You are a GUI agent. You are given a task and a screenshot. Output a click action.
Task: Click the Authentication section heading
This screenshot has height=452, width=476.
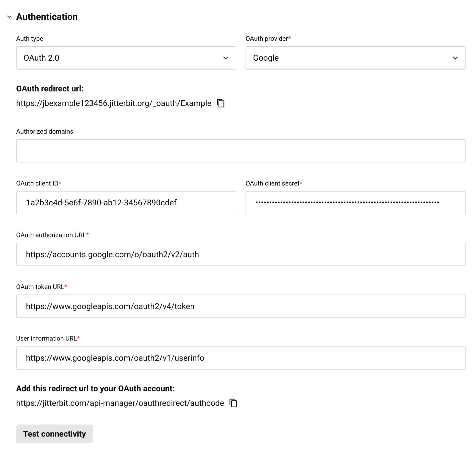(47, 17)
